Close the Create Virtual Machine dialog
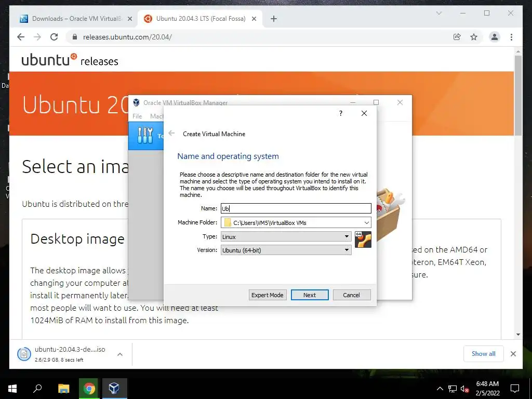 point(364,113)
